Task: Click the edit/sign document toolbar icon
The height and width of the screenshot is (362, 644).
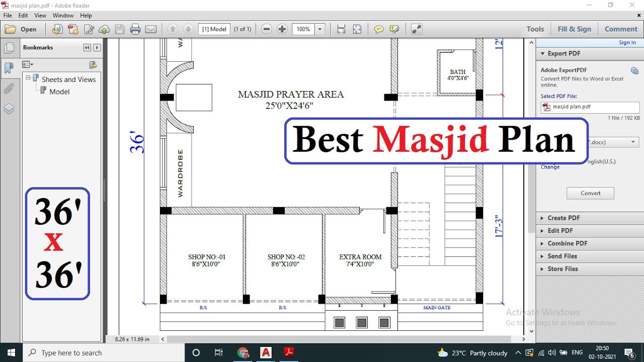Action: (89, 29)
